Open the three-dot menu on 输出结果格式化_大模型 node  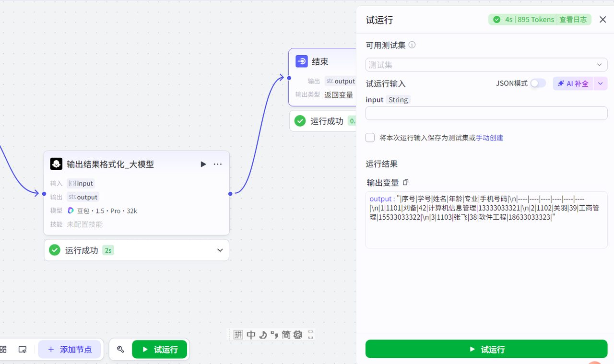(218, 164)
